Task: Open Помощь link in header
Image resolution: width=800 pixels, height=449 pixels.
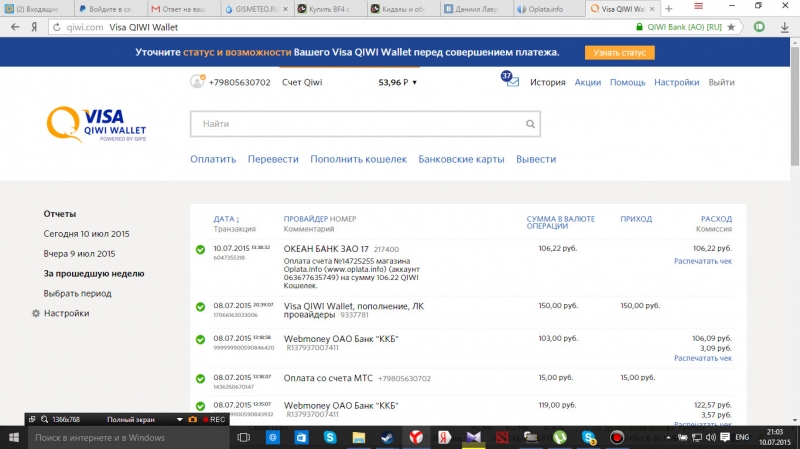Action: coord(628,82)
